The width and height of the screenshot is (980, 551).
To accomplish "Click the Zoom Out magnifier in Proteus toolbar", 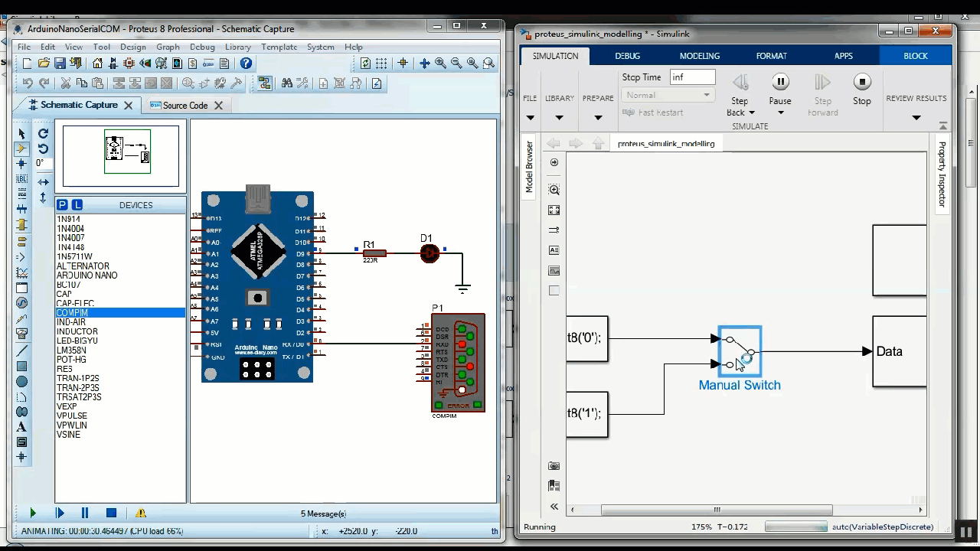I will 456,64.
